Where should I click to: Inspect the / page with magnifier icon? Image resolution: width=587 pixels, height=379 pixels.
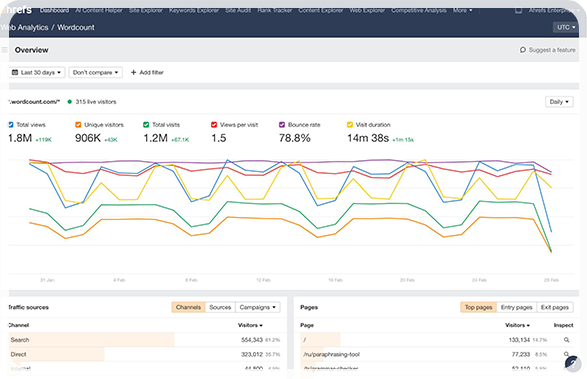click(x=566, y=340)
